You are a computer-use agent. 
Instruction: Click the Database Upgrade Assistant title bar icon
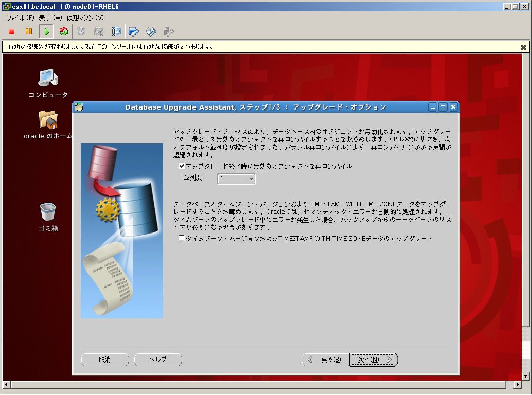point(79,107)
